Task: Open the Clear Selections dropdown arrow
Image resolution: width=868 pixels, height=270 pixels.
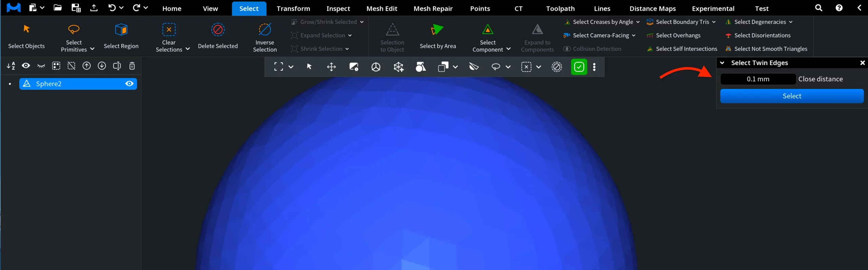Action: pyautogui.click(x=188, y=49)
